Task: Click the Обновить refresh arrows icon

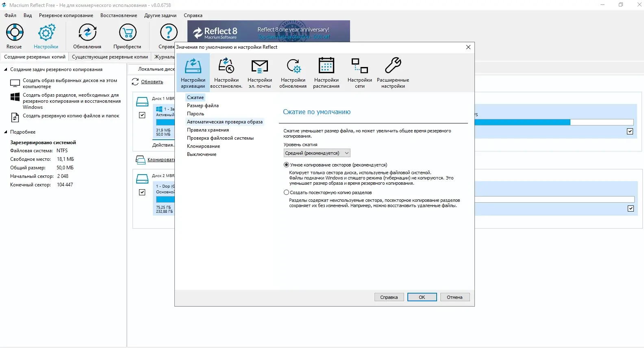Action: 135,82
